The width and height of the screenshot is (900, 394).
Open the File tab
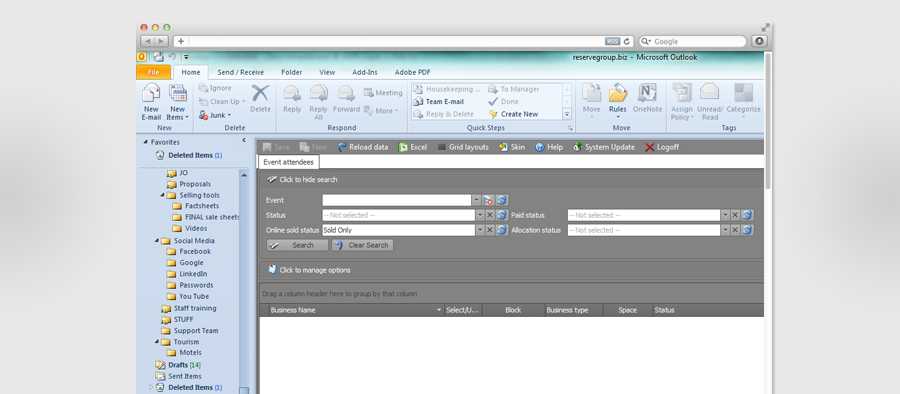(x=153, y=72)
